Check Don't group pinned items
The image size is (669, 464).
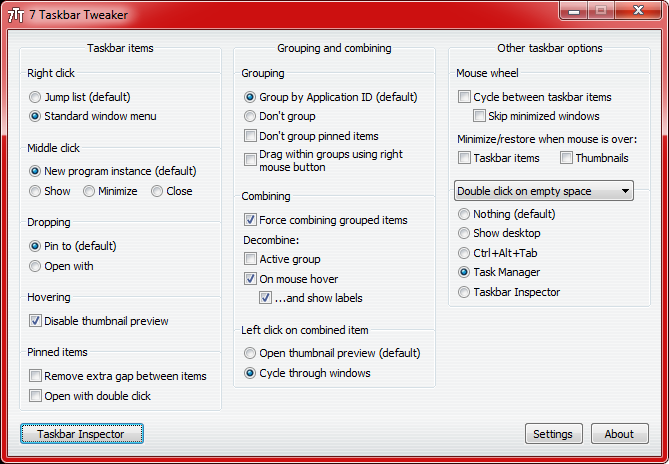coord(250,136)
